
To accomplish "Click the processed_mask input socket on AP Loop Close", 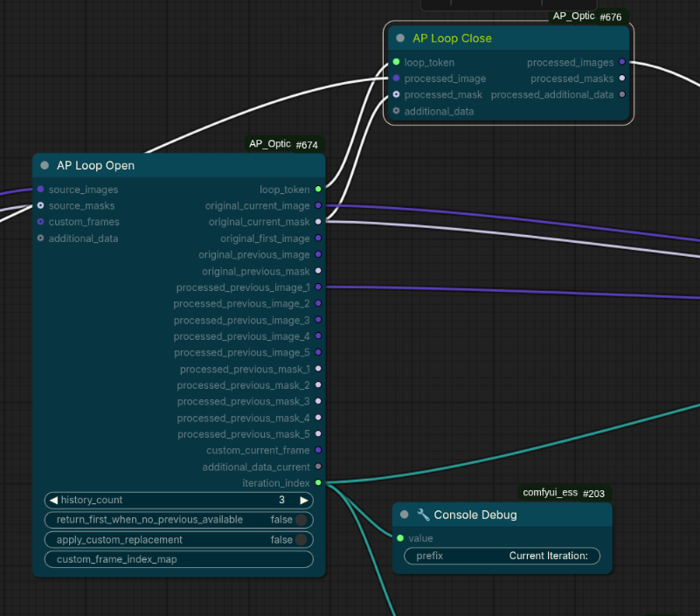I will (397, 94).
